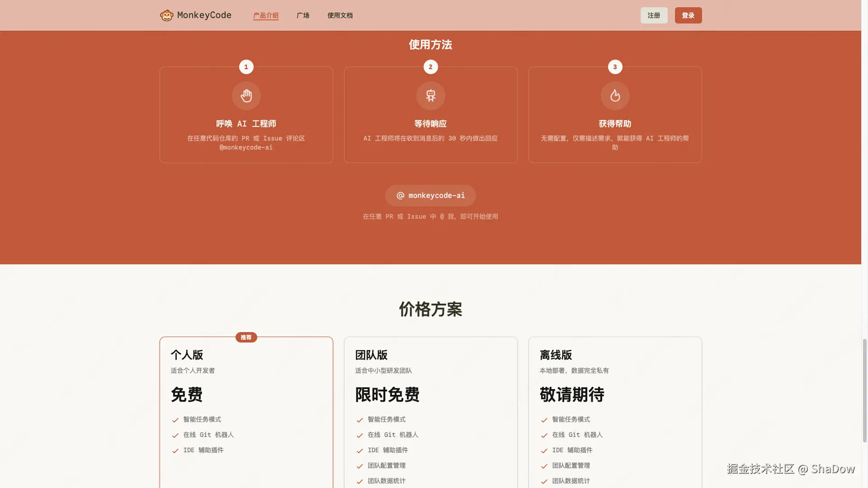This screenshot has width=868, height=488.
Task: Go to the 广场 navigation item
Action: coord(303,15)
